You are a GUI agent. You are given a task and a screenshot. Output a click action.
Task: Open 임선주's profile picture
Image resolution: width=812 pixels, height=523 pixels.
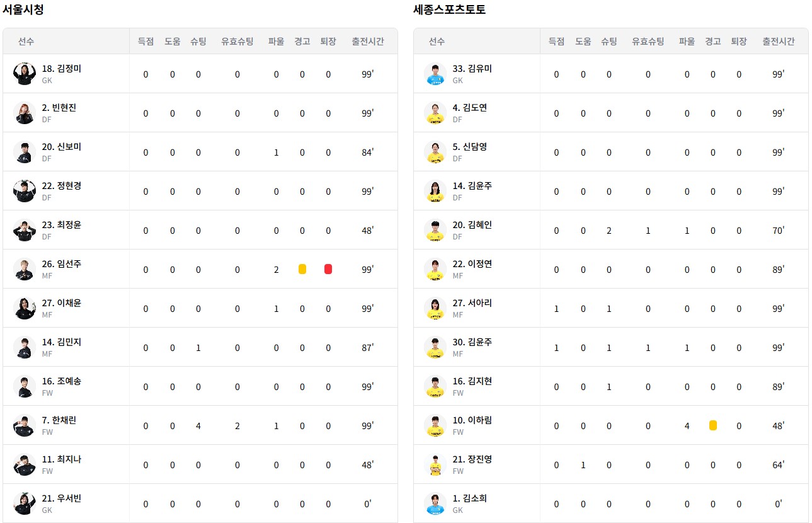[25, 269]
